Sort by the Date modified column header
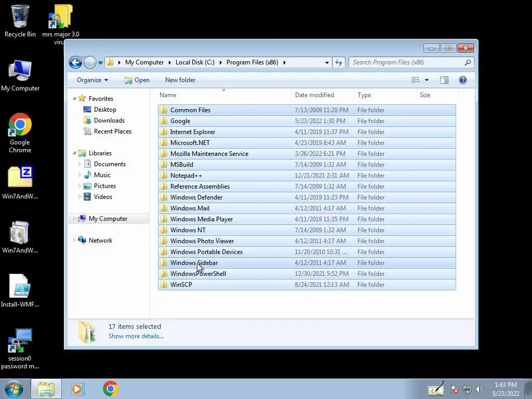The height and width of the screenshot is (399, 532). pos(322,95)
